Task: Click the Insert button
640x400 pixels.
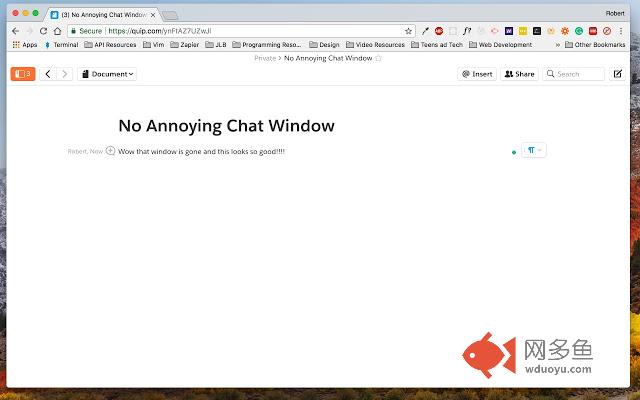Action: point(477,74)
